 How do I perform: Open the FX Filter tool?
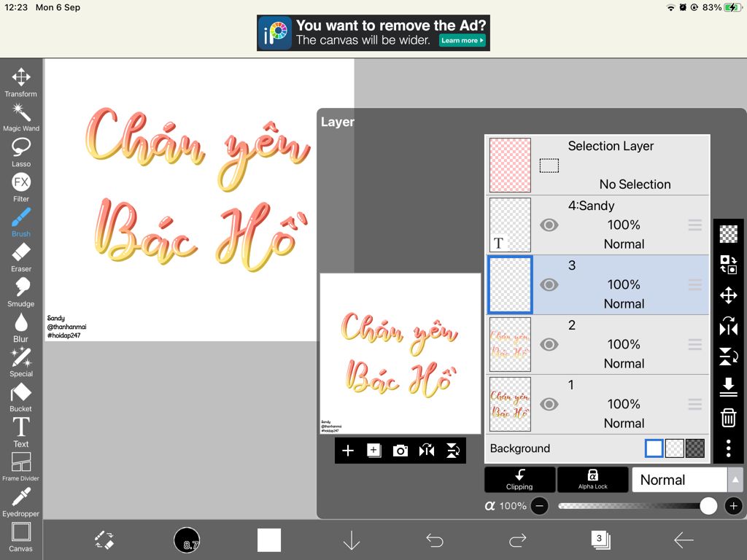(x=21, y=187)
